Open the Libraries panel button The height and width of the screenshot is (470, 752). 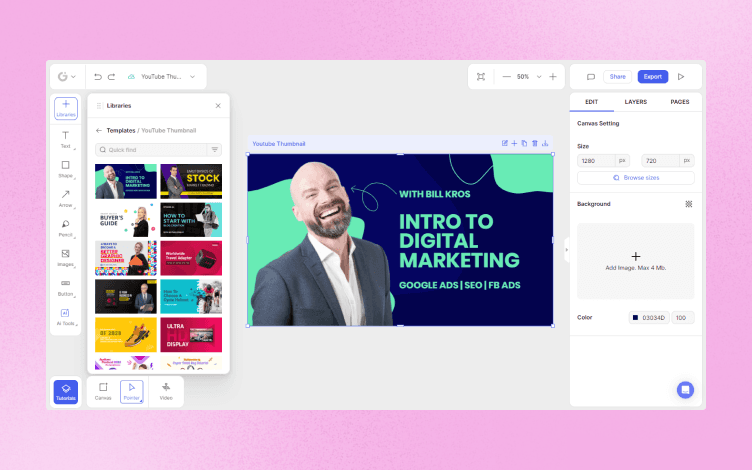(x=66, y=108)
